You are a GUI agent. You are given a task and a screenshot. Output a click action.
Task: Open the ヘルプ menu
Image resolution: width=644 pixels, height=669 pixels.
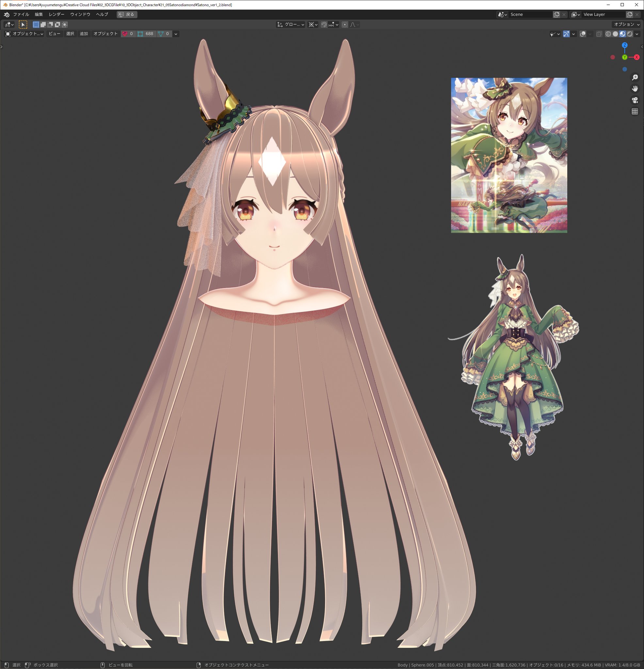point(102,14)
